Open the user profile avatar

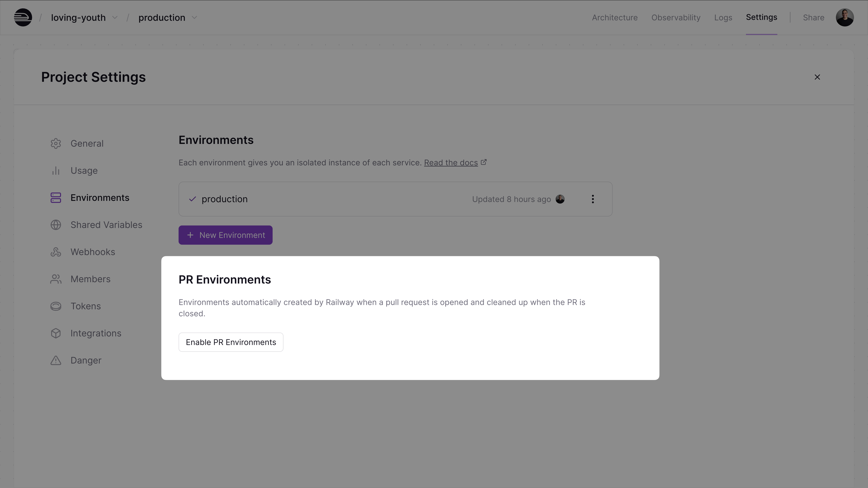point(844,18)
